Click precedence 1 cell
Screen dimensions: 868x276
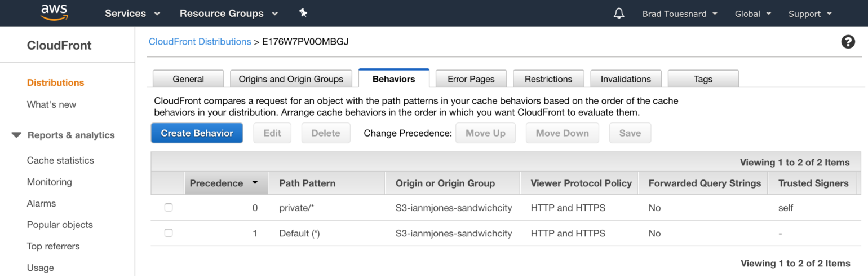[x=255, y=233]
